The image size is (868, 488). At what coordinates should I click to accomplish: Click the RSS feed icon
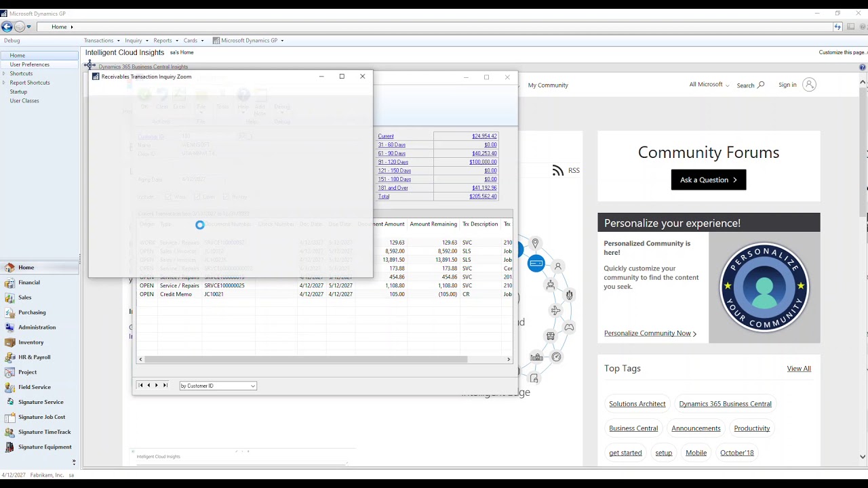(x=558, y=171)
